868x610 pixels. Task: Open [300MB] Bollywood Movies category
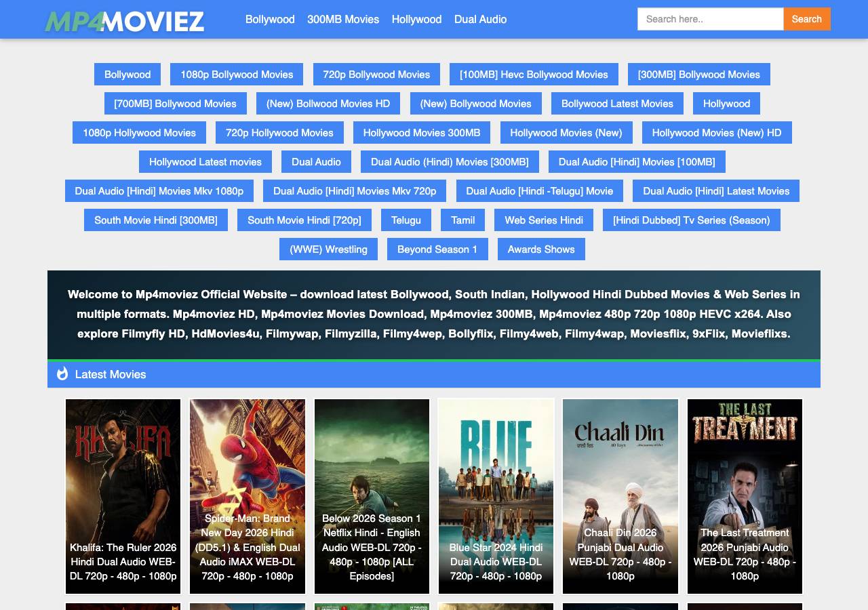point(699,75)
